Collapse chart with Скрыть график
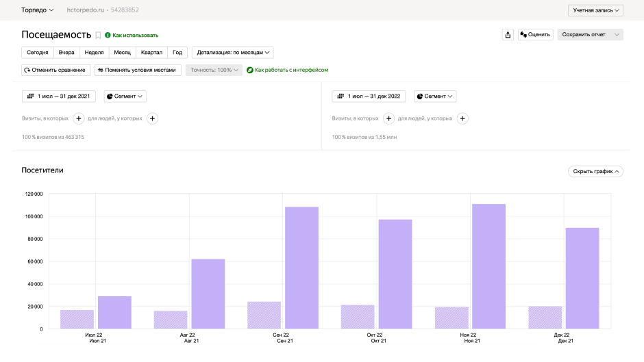 (595, 172)
